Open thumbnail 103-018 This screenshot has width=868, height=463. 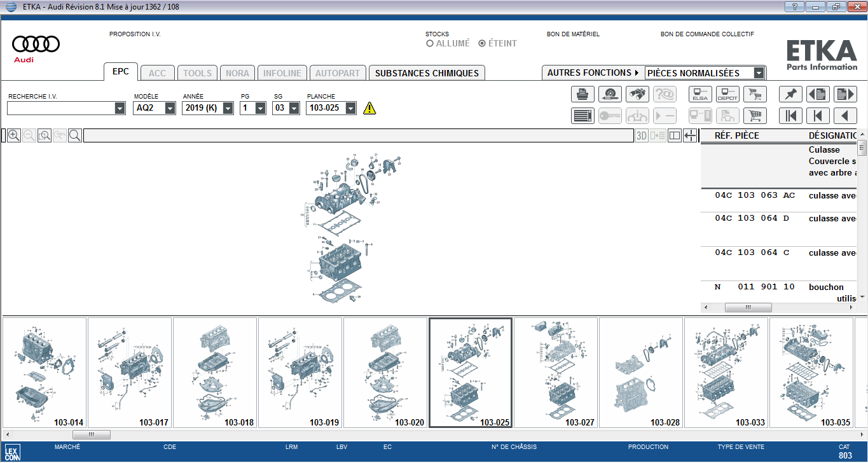[x=215, y=373]
